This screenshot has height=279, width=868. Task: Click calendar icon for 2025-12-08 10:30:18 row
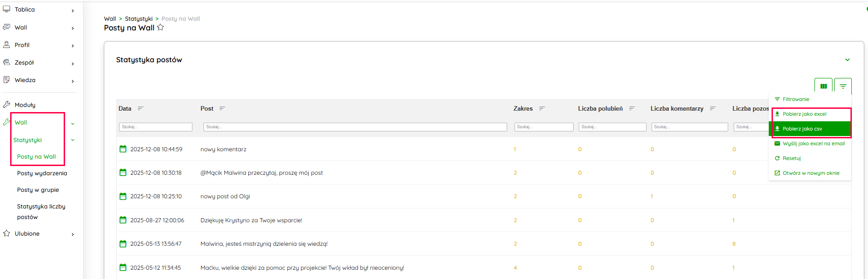pyautogui.click(x=123, y=172)
